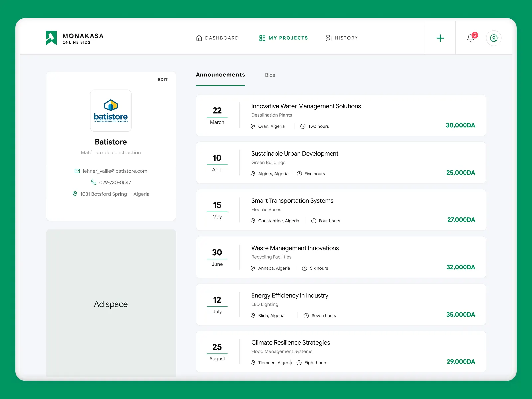Click the clock icon beside Five hours
Screen dimensions: 532x399
click(299, 174)
